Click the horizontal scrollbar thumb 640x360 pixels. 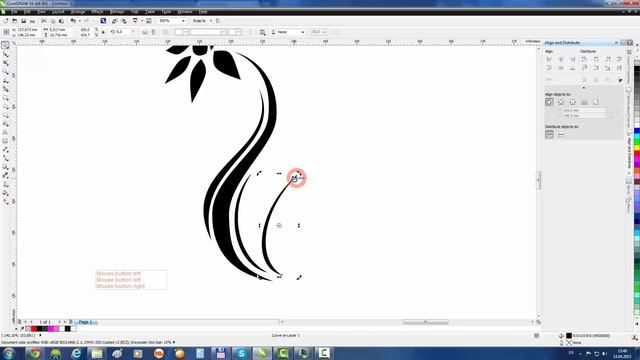[x=425, y=322]
